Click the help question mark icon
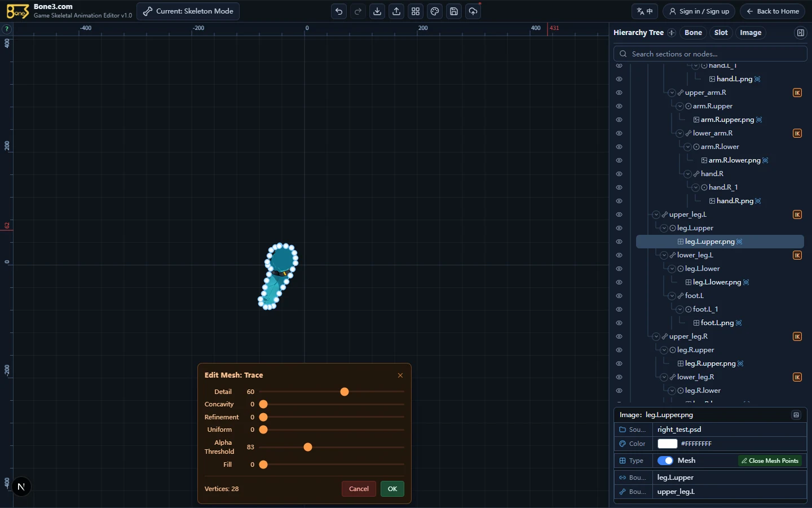Viewport: 812px width, 508px height. click(x=6, y=29)
